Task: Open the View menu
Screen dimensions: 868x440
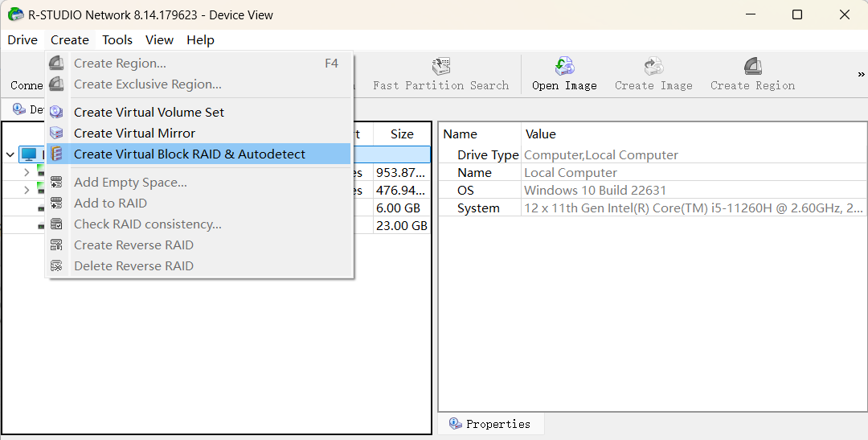Action: 159,40
